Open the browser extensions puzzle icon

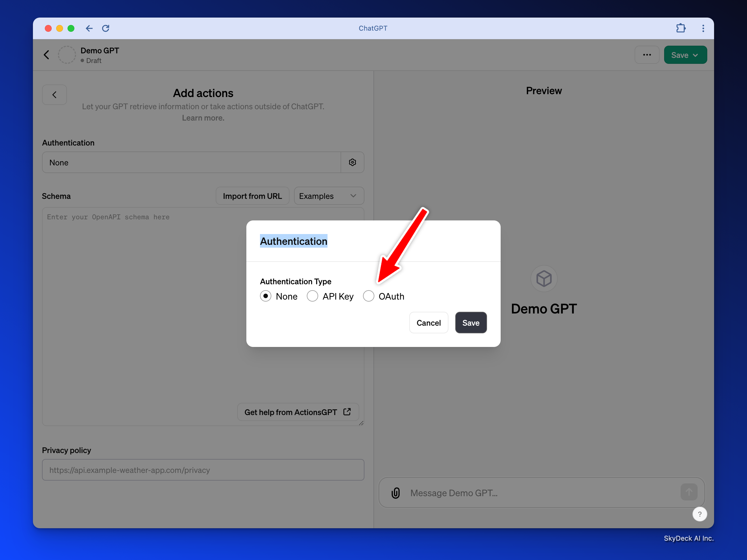681,28
